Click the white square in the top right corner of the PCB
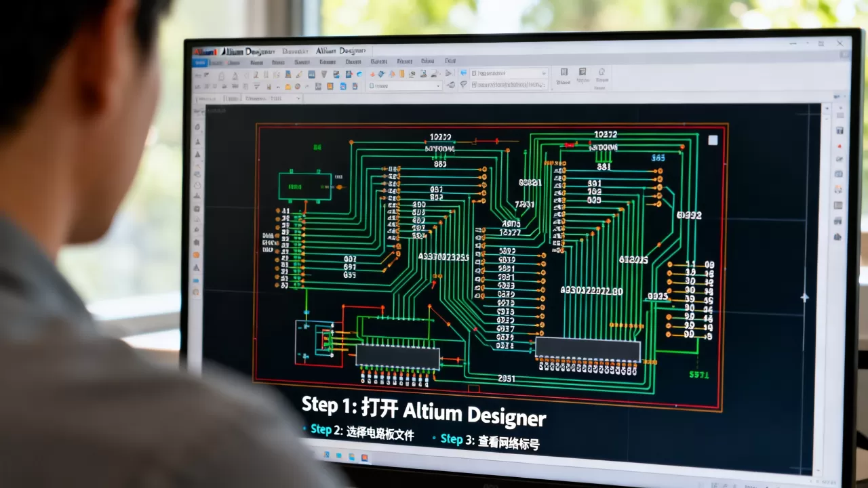This screenshot has height=488, width=868. pyautogui.click(x=713, y=140)
